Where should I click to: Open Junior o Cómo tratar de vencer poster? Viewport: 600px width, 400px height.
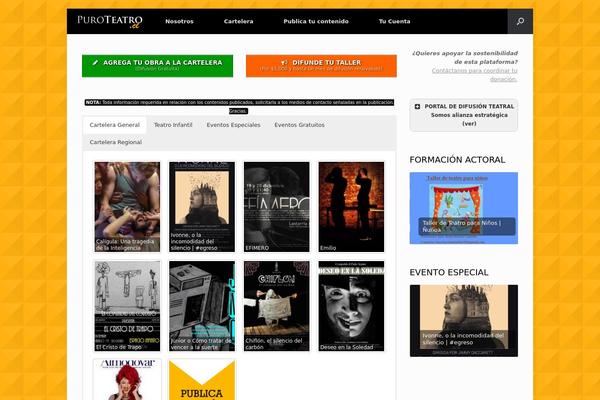coord(202,306)
